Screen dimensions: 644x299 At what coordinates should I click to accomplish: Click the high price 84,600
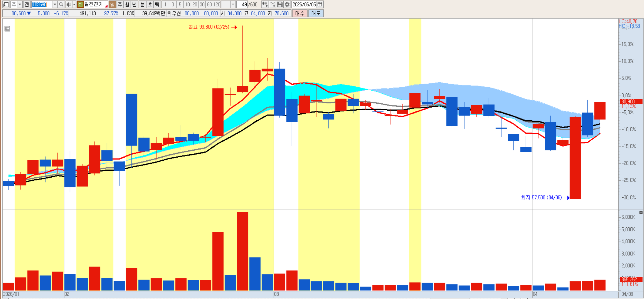click(258, 13)
